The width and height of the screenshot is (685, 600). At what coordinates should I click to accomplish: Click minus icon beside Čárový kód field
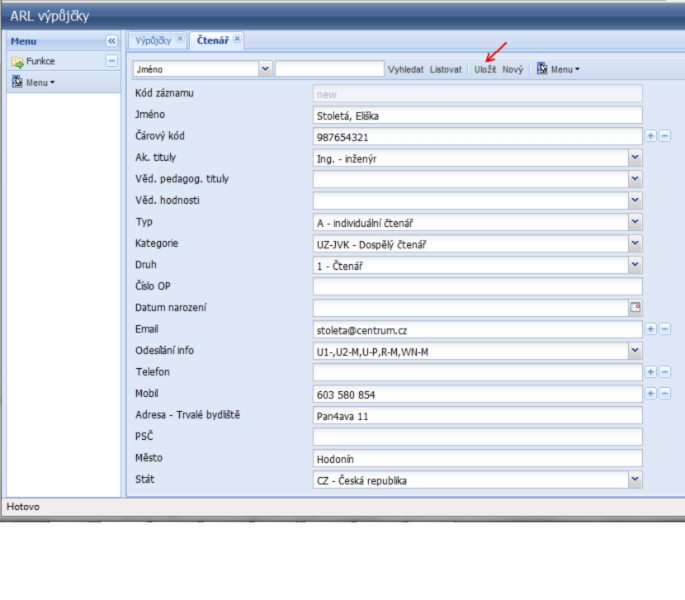(665, 136)
